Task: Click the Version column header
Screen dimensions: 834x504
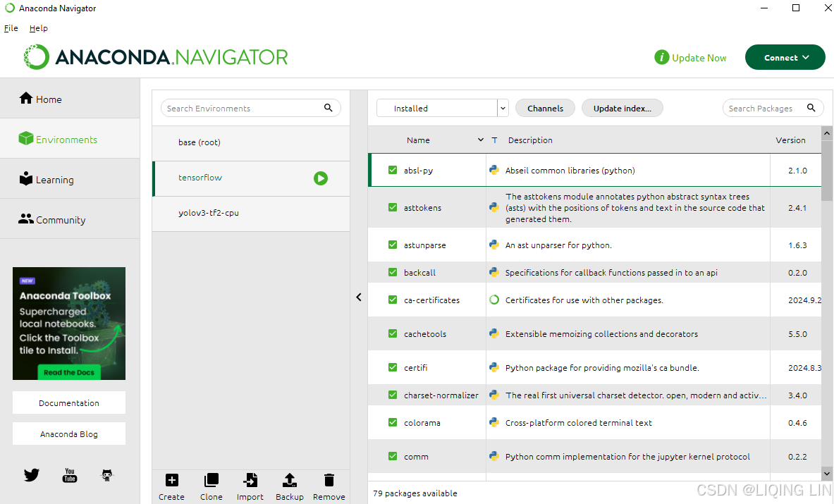Action: coord(790,140)
